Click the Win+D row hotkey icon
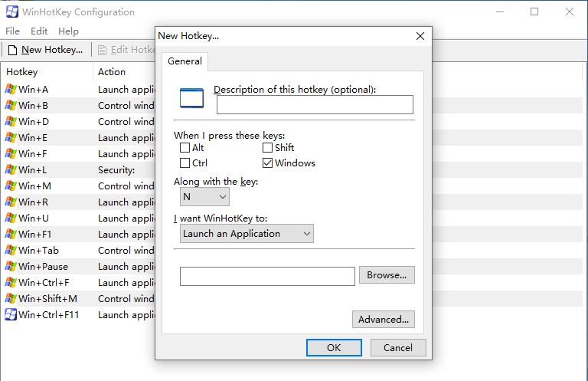Image resolution: width=588 pixels, height=381 pixels. point(11,122)
